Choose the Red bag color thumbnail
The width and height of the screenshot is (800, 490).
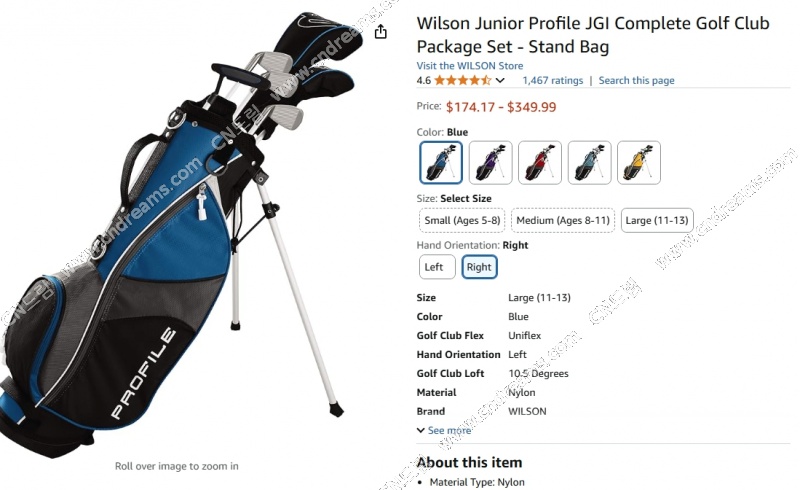[540, 163]
